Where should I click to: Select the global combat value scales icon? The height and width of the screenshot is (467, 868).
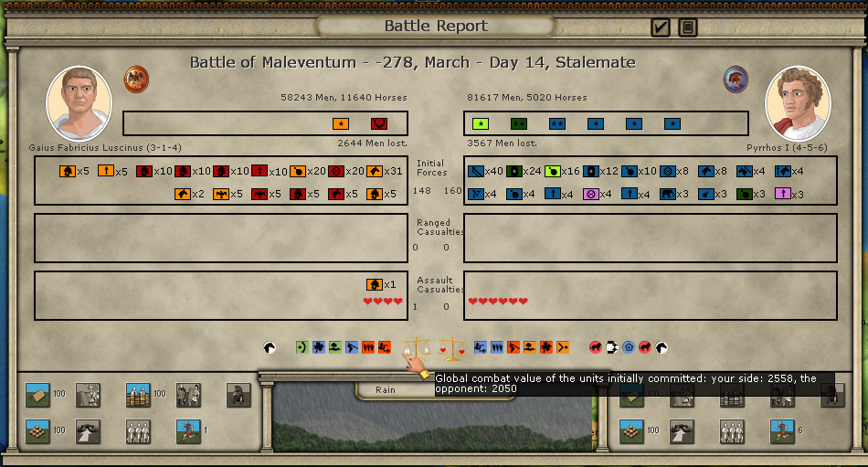419,348
